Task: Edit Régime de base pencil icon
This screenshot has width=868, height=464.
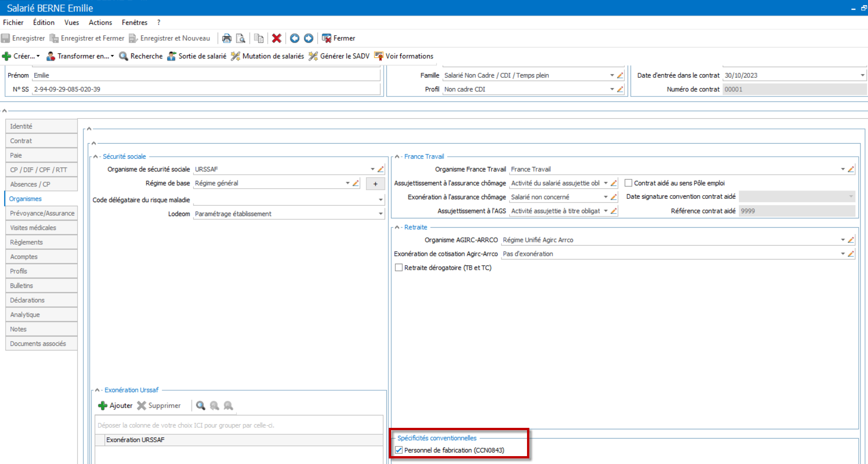Action: pyautogui.click(x=356, y=183)
